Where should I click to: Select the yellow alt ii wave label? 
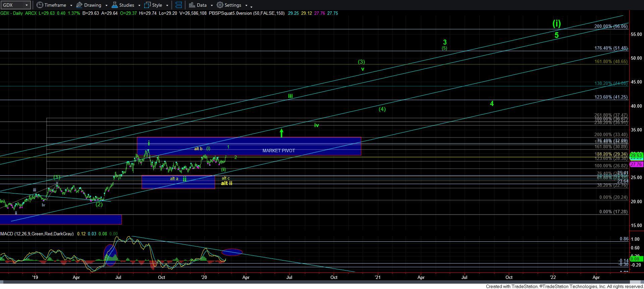point(226,183)
